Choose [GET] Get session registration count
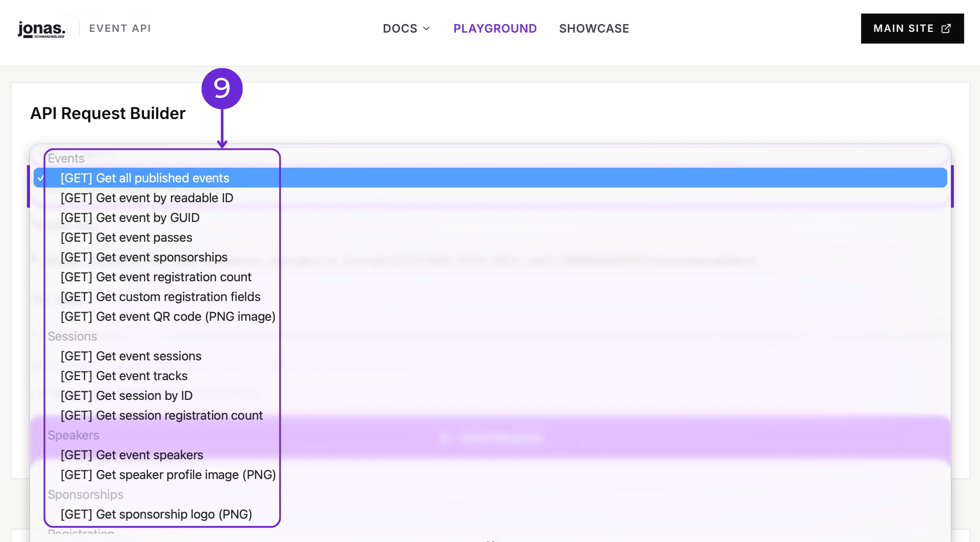Image resolution: width=980 pixels, height=542 pixels. point(490,415)
